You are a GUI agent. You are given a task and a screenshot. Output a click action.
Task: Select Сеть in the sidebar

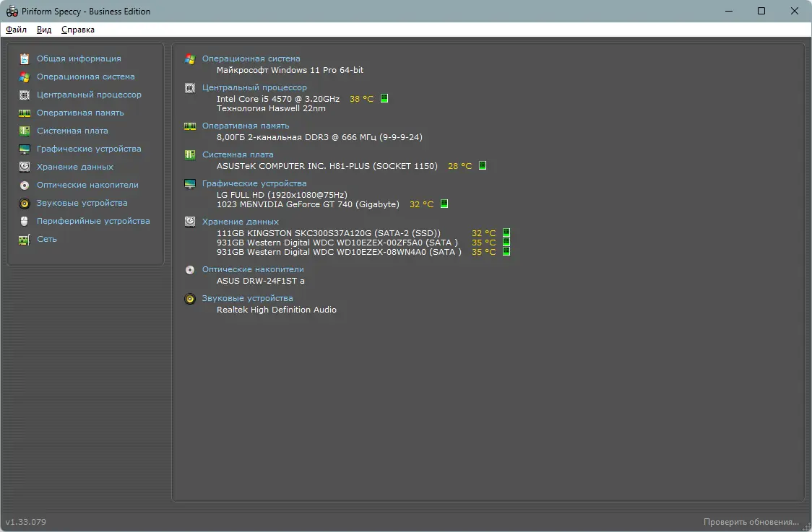[x=47, y=239]
